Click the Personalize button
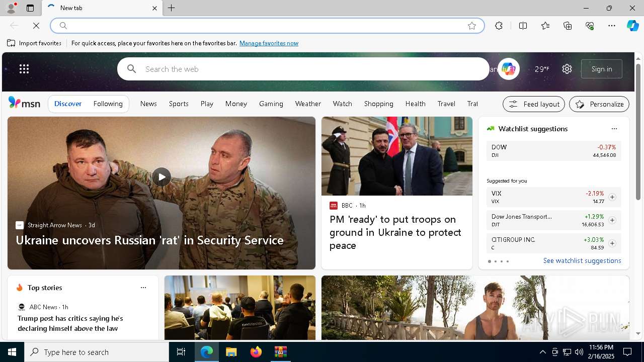644x362 pixels. (599, 104)
